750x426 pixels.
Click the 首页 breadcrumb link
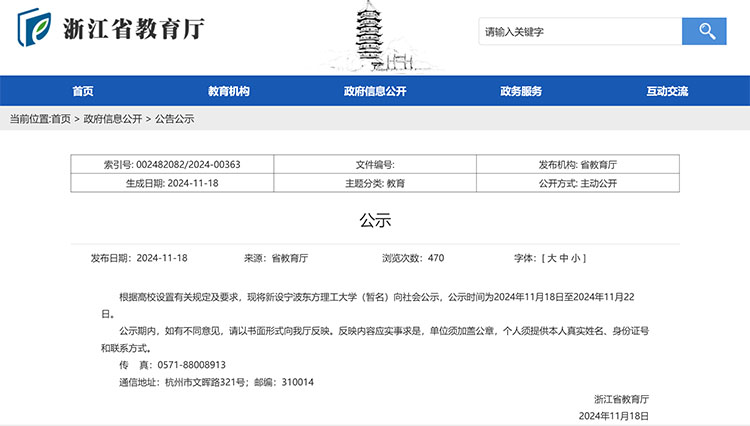[61, 119]
